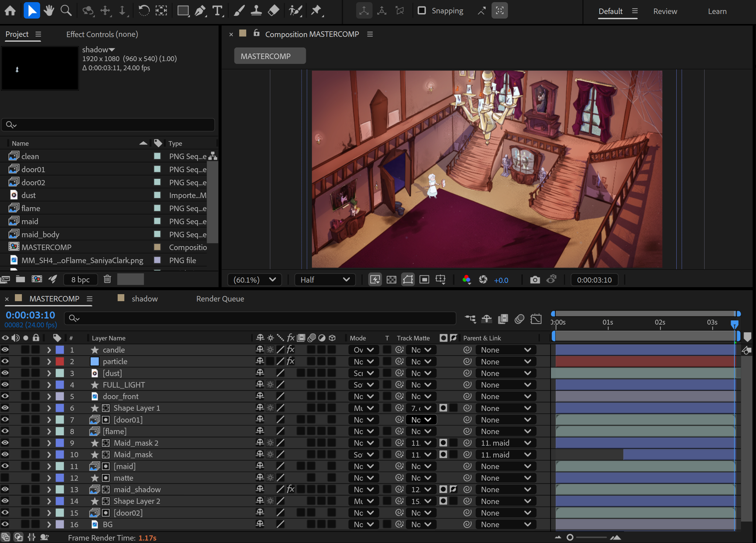The image size is (756, 543).
Task: Open the color channels display icon
Action: tap(466, 280)
